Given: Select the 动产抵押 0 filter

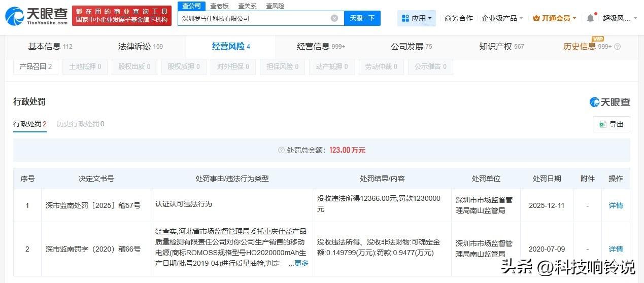Looking at the screenshot, I should pyautogui.click(x=332, y=66).
